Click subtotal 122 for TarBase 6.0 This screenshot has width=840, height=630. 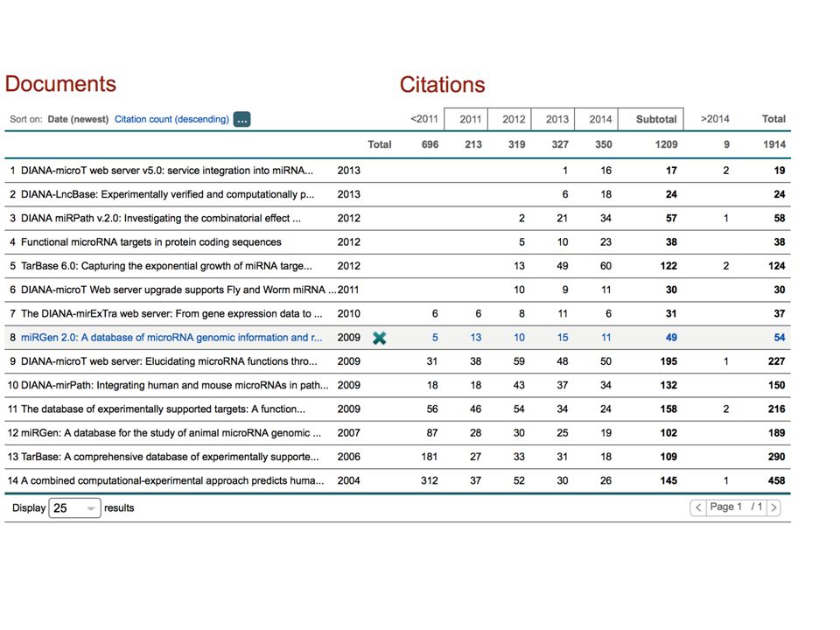(668, 266)
